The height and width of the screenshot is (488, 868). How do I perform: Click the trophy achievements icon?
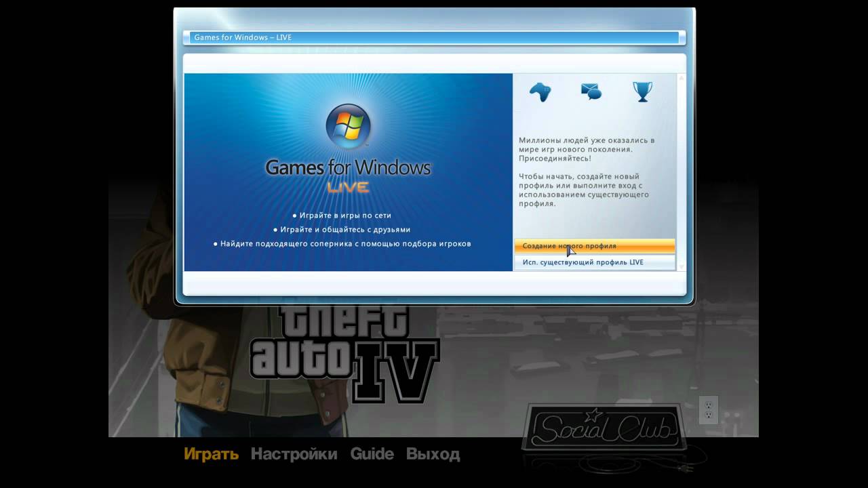(x=642, y=91)
